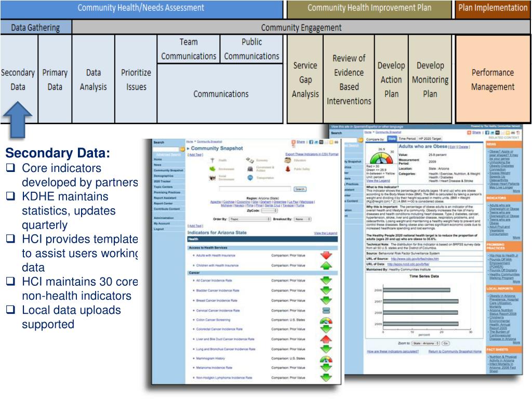Open the ZipCode dropdown
Image resolution: width=532 pixels, height=399 pixels.
coord(270,211)
